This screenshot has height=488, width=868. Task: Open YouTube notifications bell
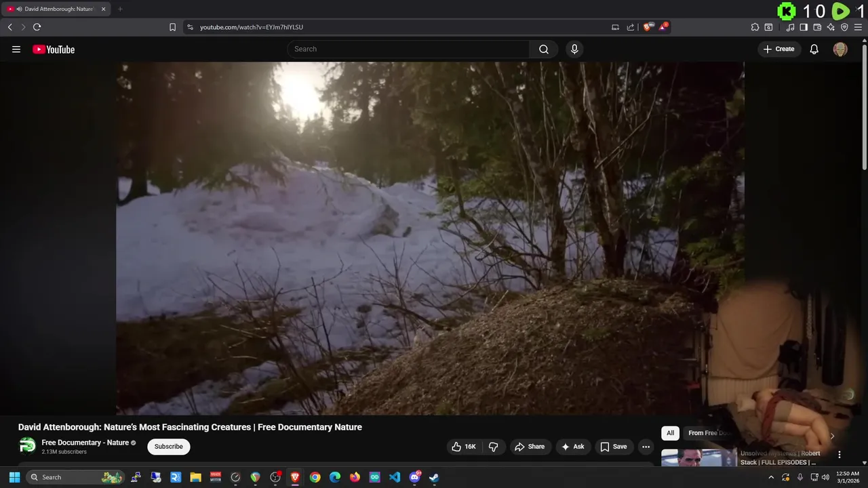[x=814, y=49]
